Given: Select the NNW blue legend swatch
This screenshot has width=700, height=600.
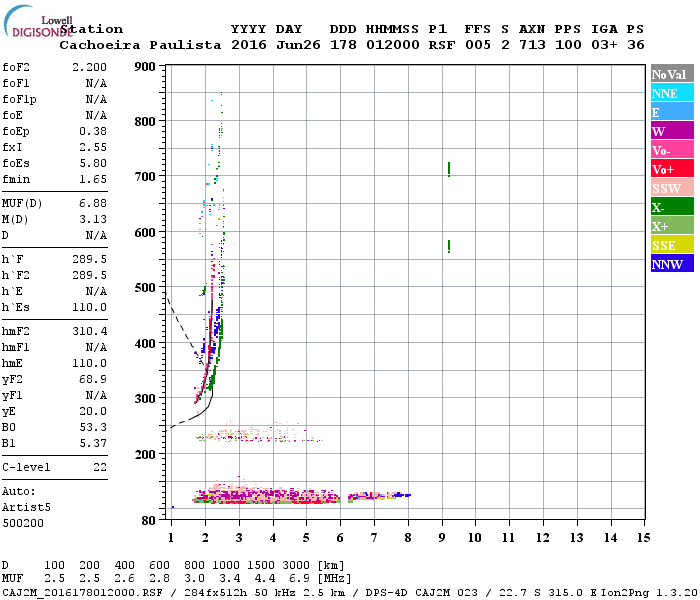Looking at the screenshot, I should click(672, 264).
